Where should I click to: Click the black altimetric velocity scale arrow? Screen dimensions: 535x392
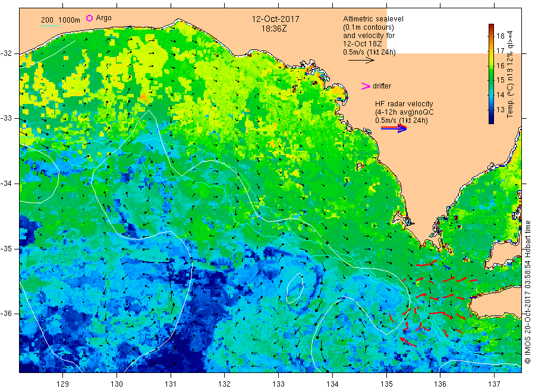[361, 61]
